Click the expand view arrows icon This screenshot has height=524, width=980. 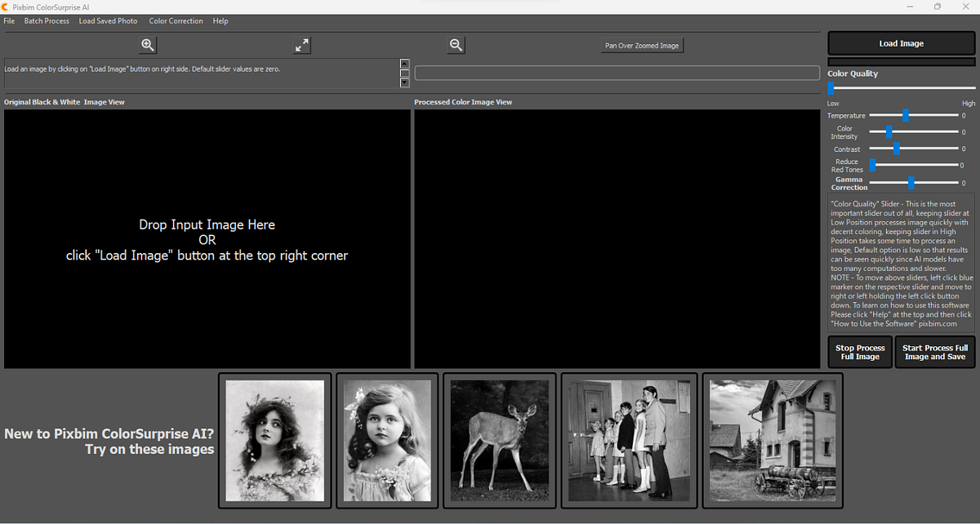click(x=301, y=45)
